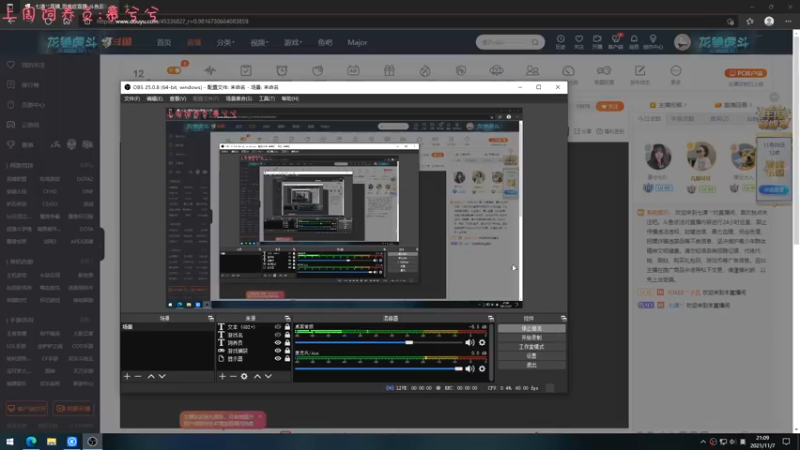Click the studio mode button in OBS controls
This screenshot has height=450, width=800.
pos(532,347)
